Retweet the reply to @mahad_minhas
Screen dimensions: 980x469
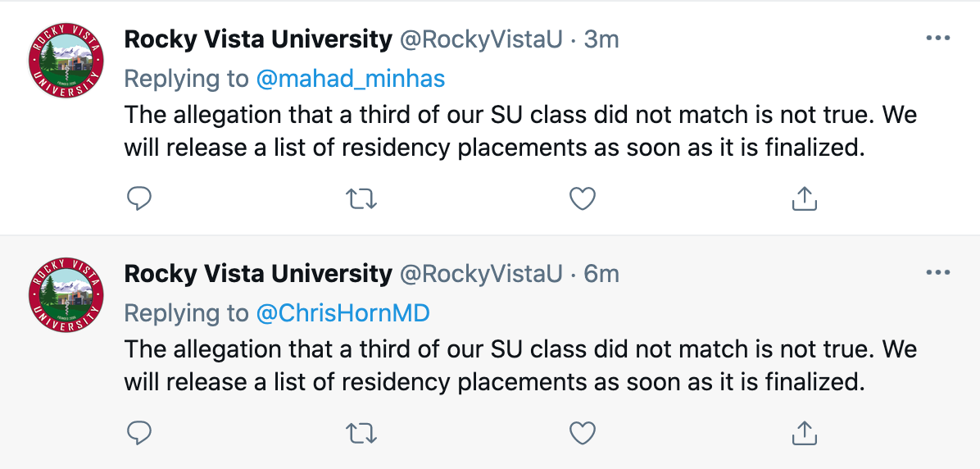click(x=361, y=198)
